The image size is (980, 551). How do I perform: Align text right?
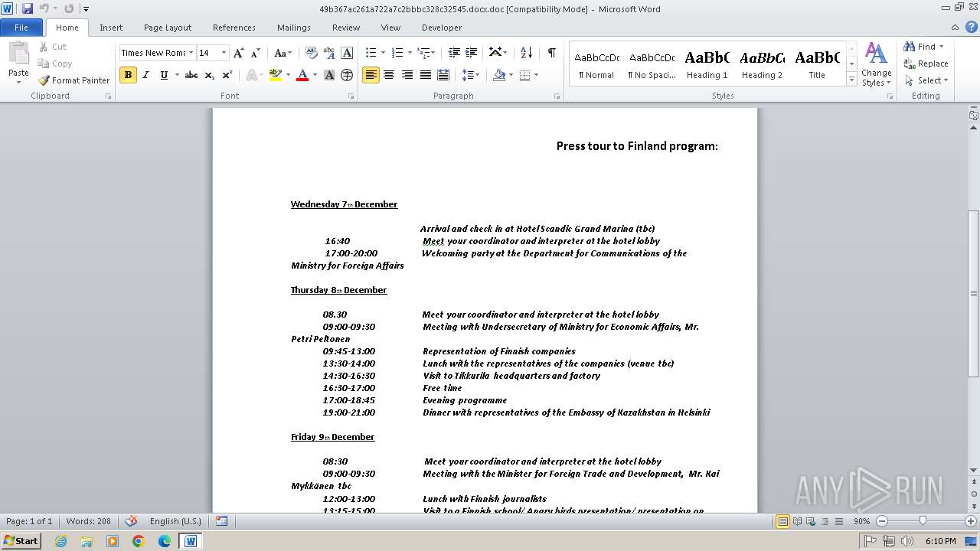(407, 75)
